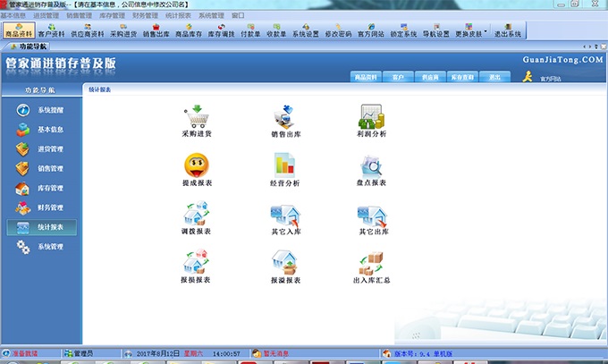The height and width of the screenshot is (364, 608).
Task: Click the 退出 header shortcut button
Action: [494, 77]
